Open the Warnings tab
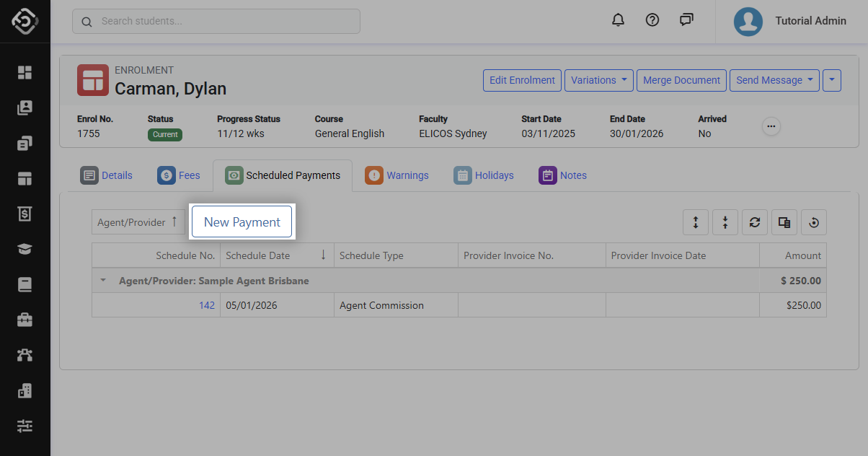868x456 pixels. tap(397, 175)
